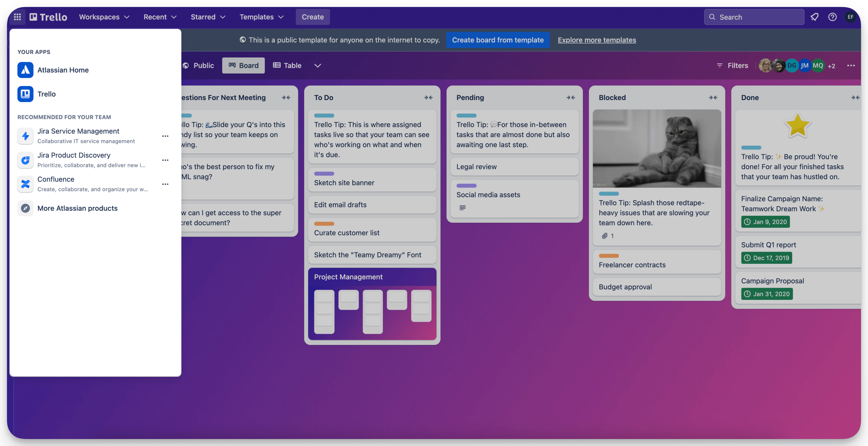The image size is (868, 446).
Task: Open the views switcher chevron beside Table
Action: 317,65
